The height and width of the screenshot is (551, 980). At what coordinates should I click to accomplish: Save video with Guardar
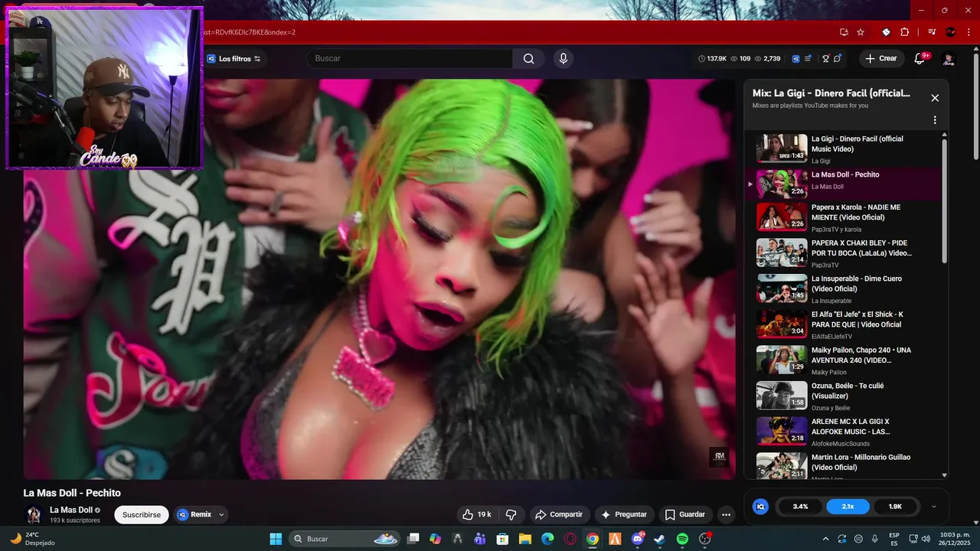[x=685, y=515]
